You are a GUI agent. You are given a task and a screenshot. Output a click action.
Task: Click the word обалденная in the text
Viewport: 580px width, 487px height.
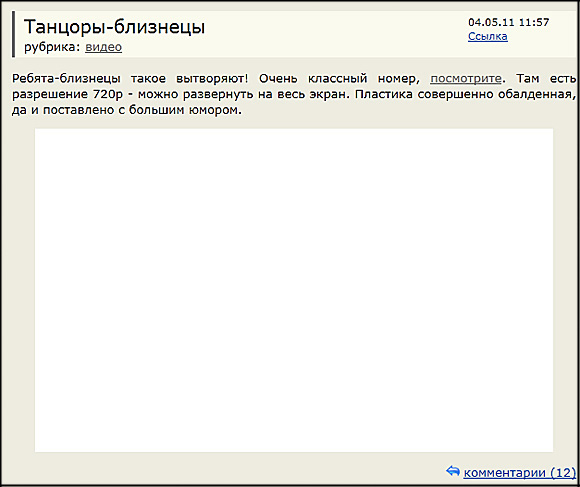pyautogui.click(x=537, y=95)
